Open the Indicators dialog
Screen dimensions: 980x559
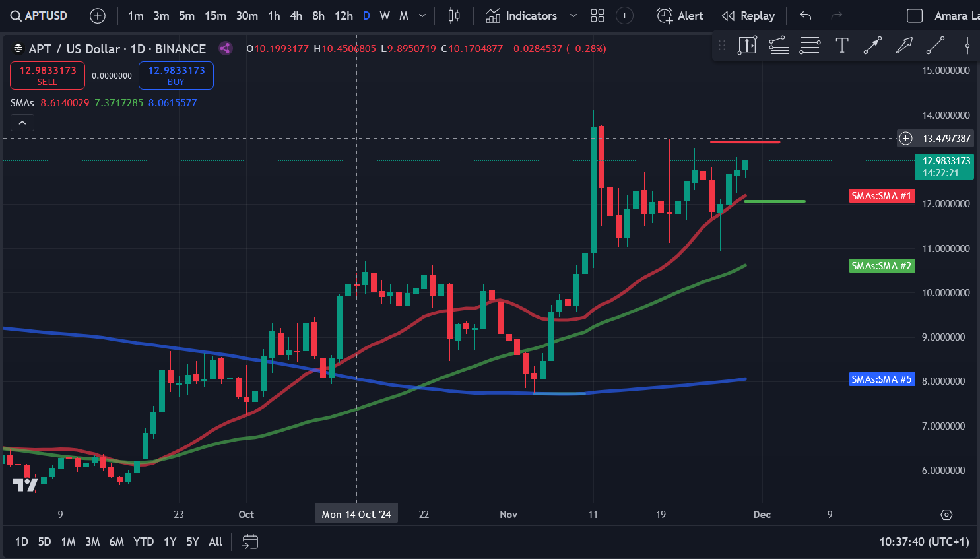(x=521, y=16)
